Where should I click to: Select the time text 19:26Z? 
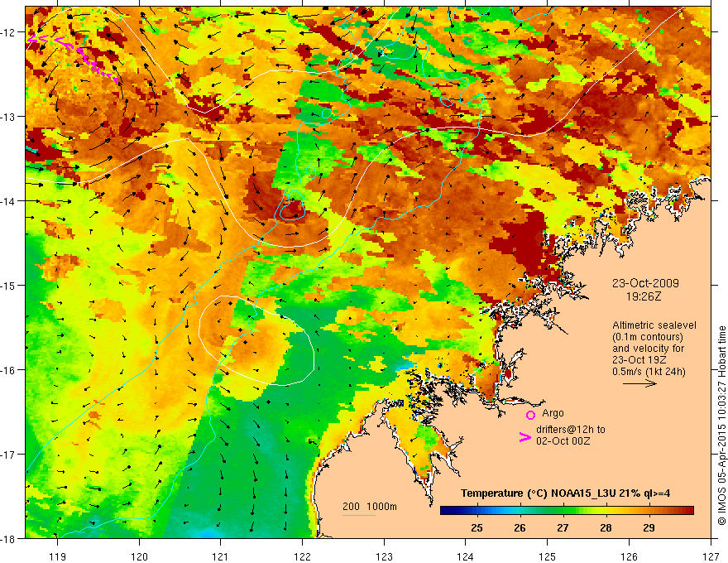644,296
